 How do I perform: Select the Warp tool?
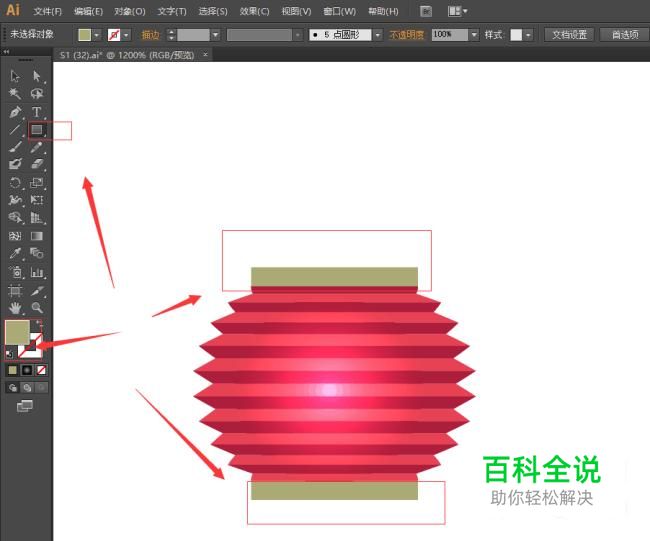pos(15,200)
